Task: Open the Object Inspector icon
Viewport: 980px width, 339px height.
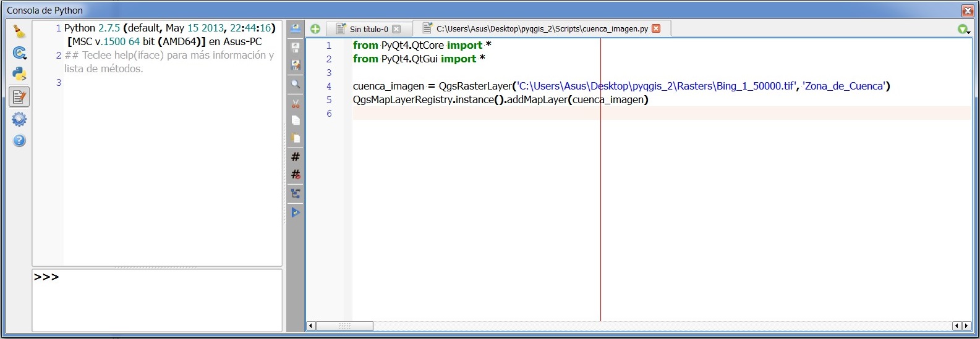Action: [296, 194]
